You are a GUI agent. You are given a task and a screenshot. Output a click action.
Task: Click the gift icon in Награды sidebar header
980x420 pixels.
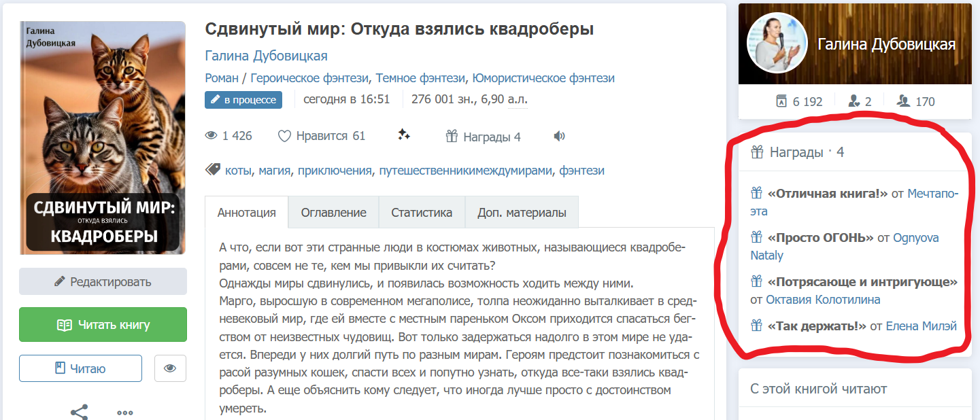pyautogui.click(x=757, y=152)
